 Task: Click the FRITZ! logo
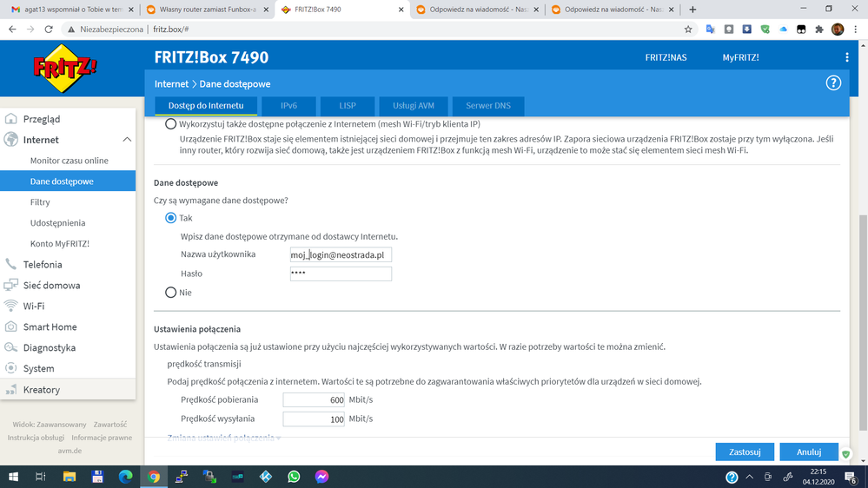click(x=65, y=68)
